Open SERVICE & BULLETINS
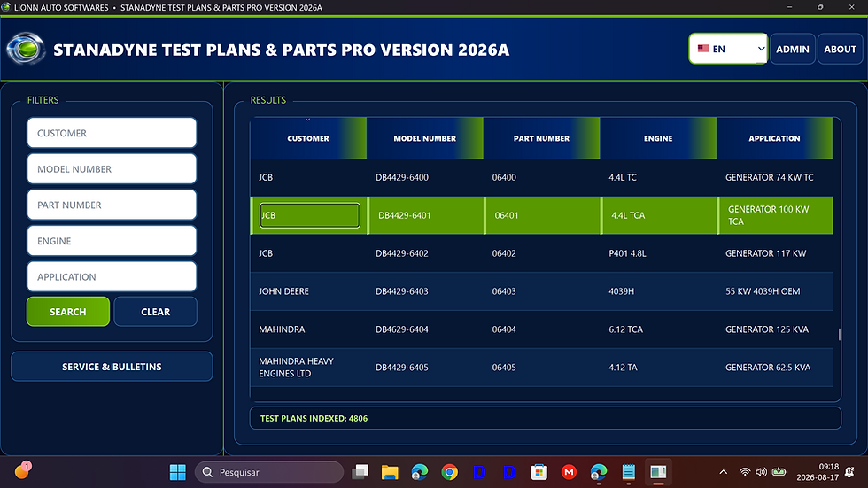 [x=112, y=367]
